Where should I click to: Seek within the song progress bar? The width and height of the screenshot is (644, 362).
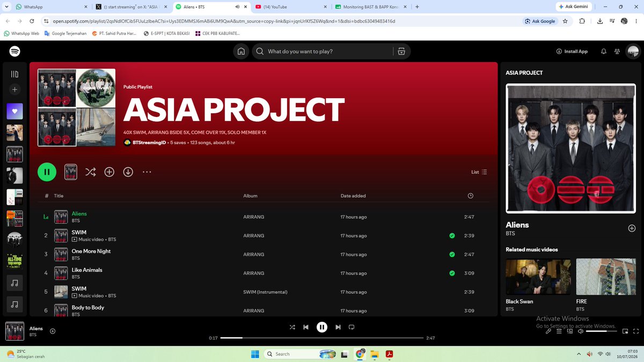tap(321, 338)
